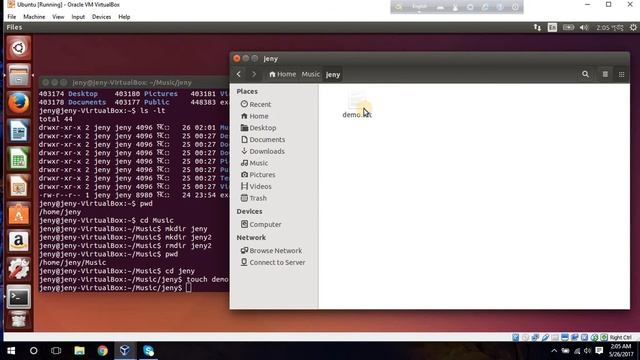640x360 pixels.
Task: Open Pictures in the Places sidebar
Action: (258, 175)
